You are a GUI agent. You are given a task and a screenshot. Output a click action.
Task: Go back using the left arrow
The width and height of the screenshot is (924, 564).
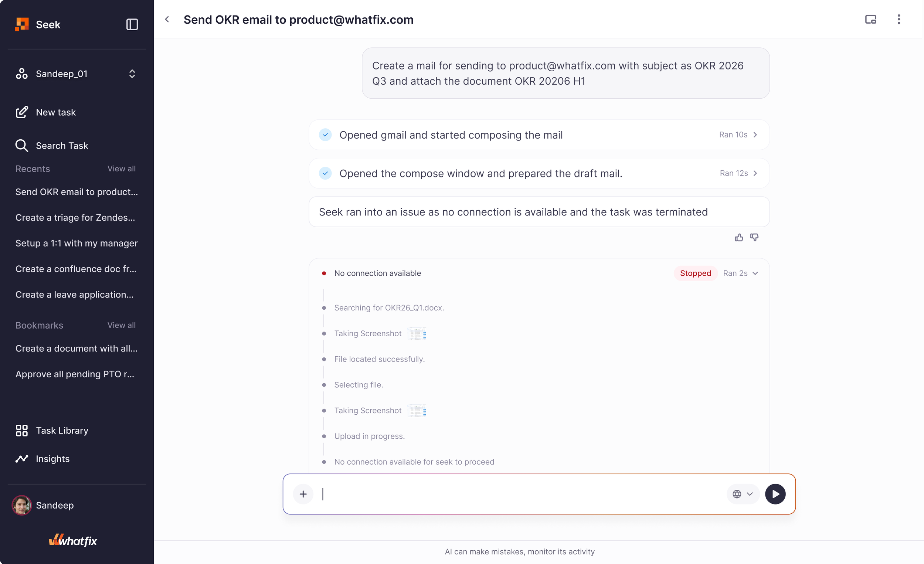167,19
